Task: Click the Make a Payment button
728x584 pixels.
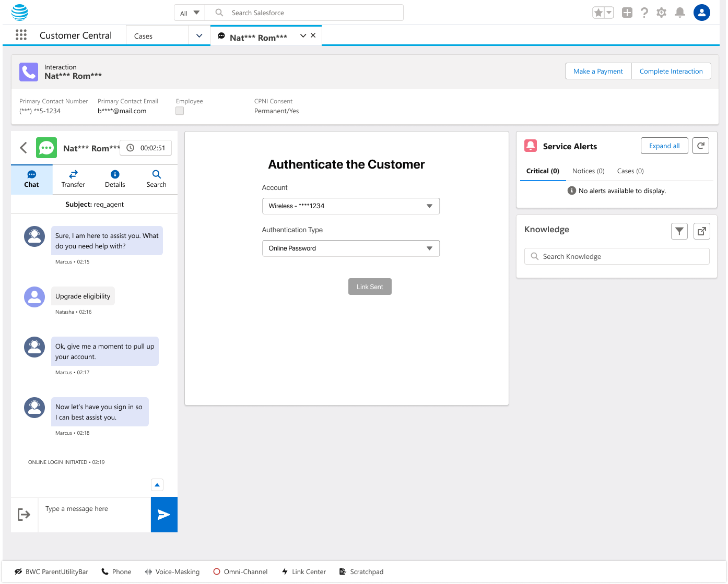Action: (x=598, y=71)
